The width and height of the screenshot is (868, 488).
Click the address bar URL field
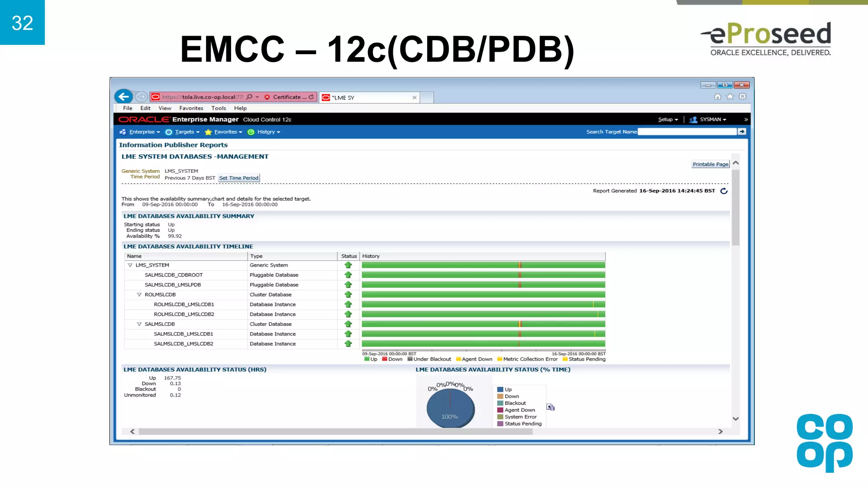coord(203,97)
